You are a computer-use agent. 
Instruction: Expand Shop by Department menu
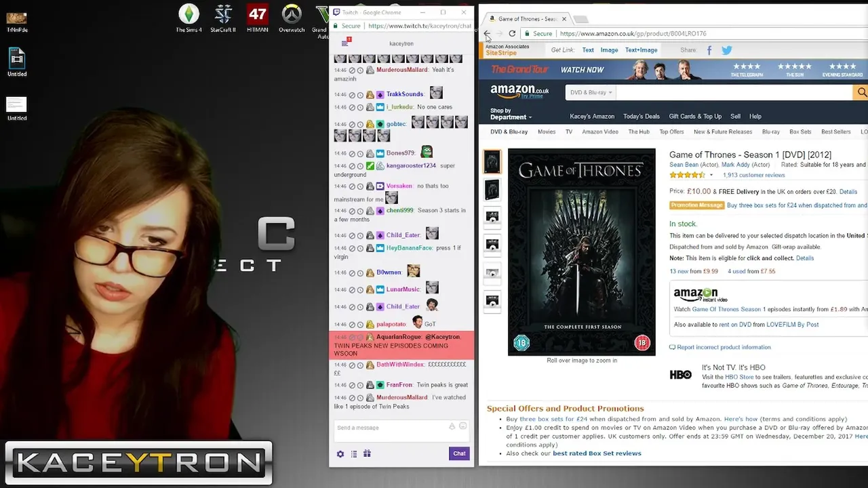(x=511, y=114)
